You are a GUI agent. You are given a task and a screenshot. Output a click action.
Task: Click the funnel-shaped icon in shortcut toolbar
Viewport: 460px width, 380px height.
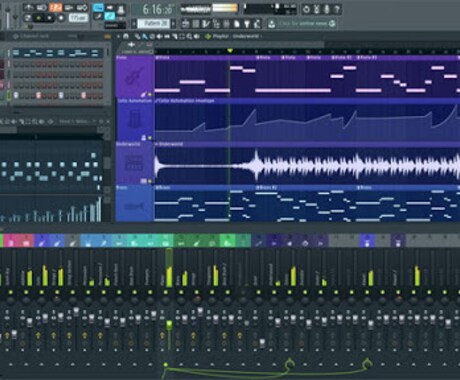[247, 24]
